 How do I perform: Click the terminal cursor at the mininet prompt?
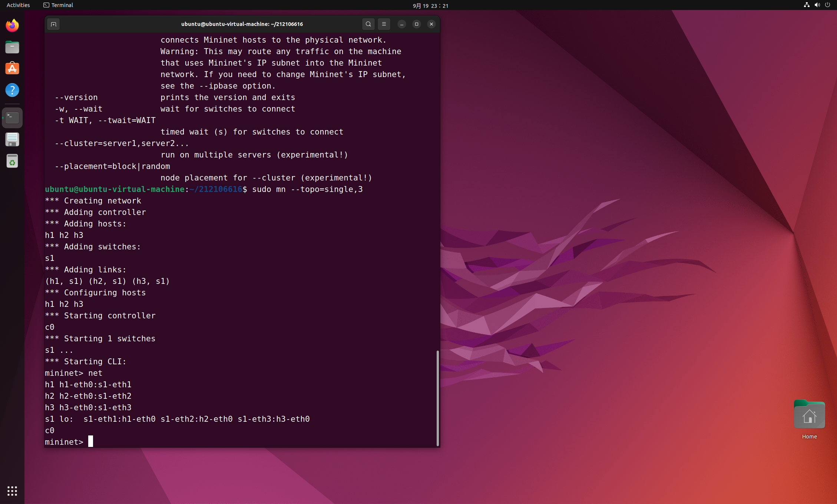(x=90, y=441)
